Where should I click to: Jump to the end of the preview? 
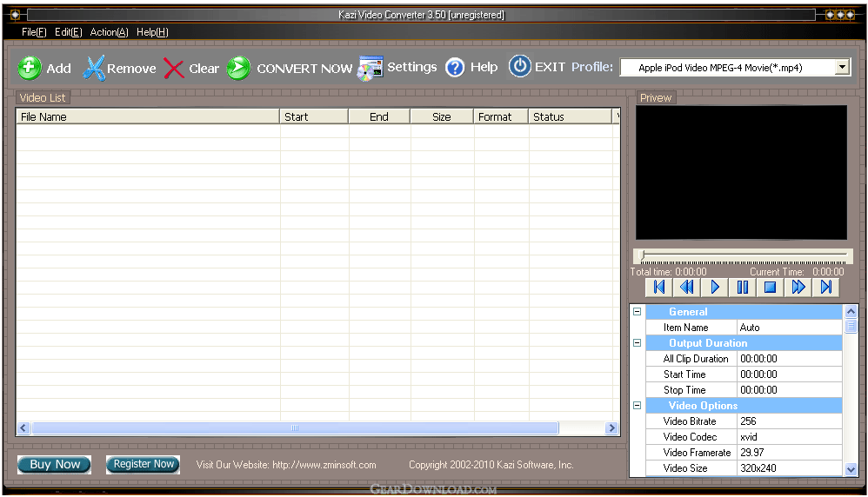(826, 287)
